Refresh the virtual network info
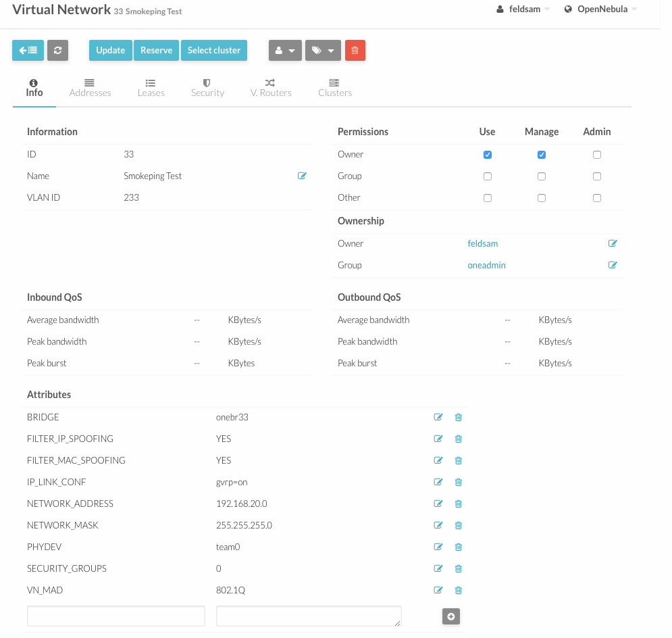This screenshot has width=672, height=638. pos(57,50)
